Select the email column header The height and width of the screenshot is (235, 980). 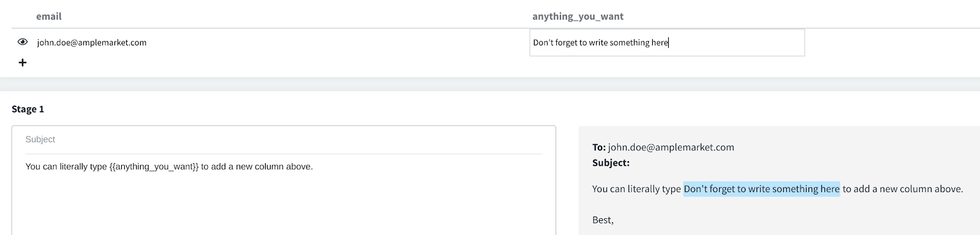(49, 17)
